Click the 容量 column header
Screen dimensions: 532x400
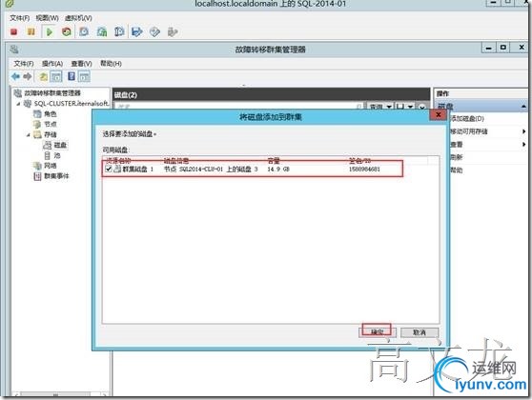pos(274,160)
